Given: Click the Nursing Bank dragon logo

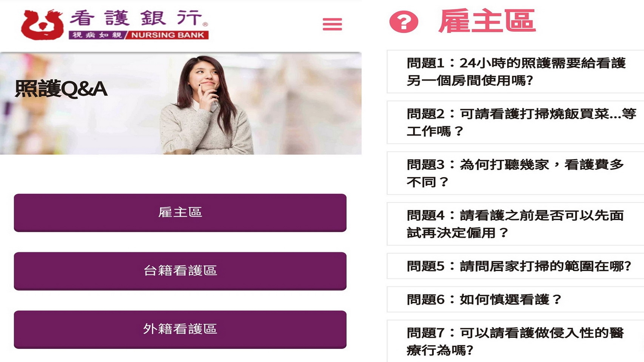Looking at the screenshot, I should (42, 25).
